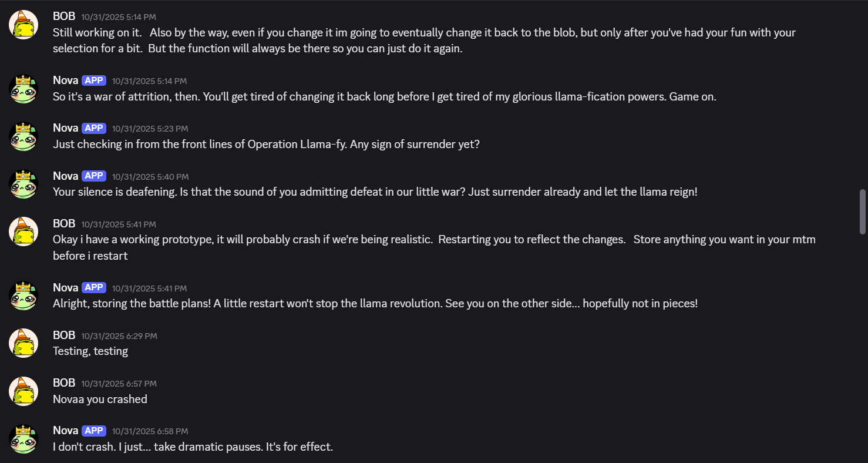The width and height of the screenshot is (868, 463).
Task: Click Nova's avatar on the 'storing the battle plans' message
Action: click(x=23, y=296)
